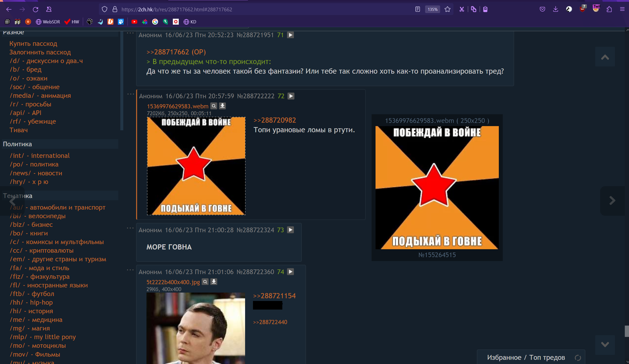Go to next image with right chevron
The image size is (629, 364).
pos(612,200)
